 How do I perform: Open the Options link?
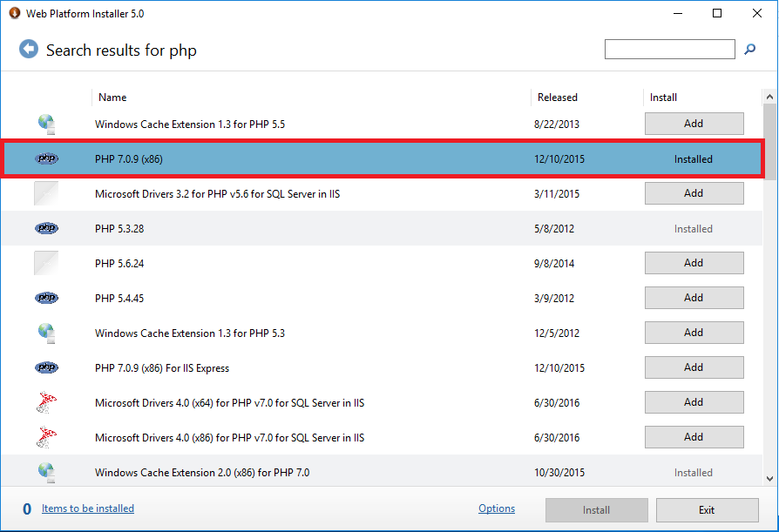[x=497, y=508]
